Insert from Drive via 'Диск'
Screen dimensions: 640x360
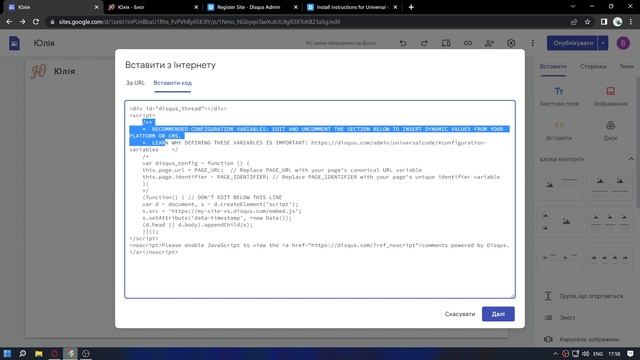[x=610, y=131]
